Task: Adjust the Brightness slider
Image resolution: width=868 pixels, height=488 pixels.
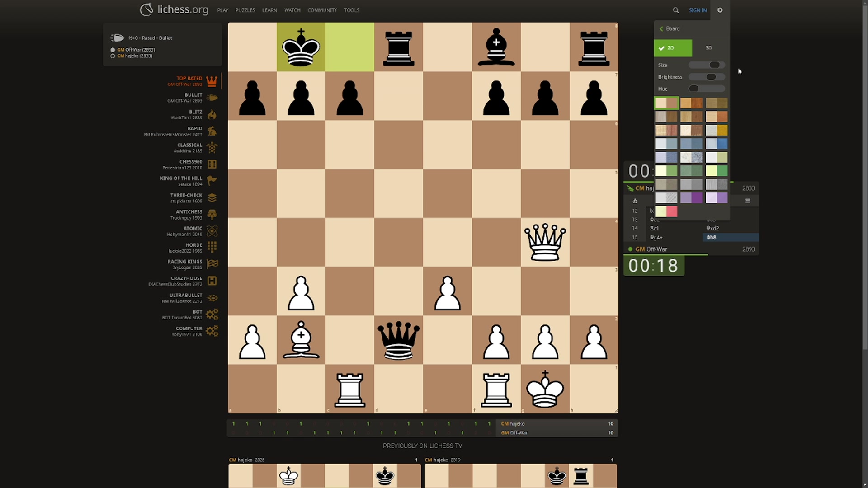Action: click(707, 77)
